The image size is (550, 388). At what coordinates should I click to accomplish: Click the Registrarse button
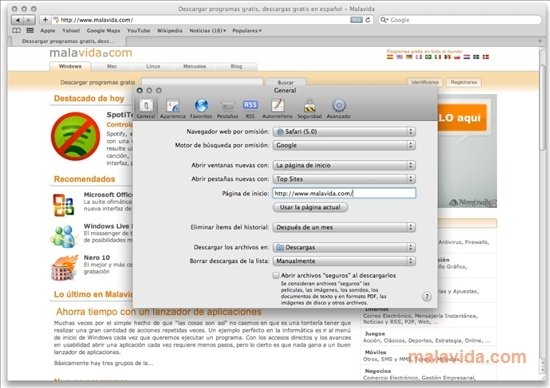pyautogui.click(x=464, y=82)
